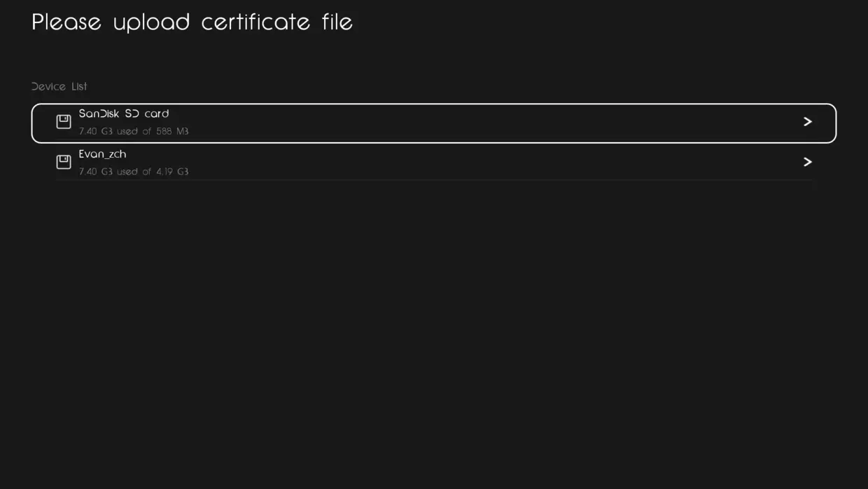The height and width of the screenshot is (489, 868).
Task: Choose first device in the Device List
Action: pos(434,123)
